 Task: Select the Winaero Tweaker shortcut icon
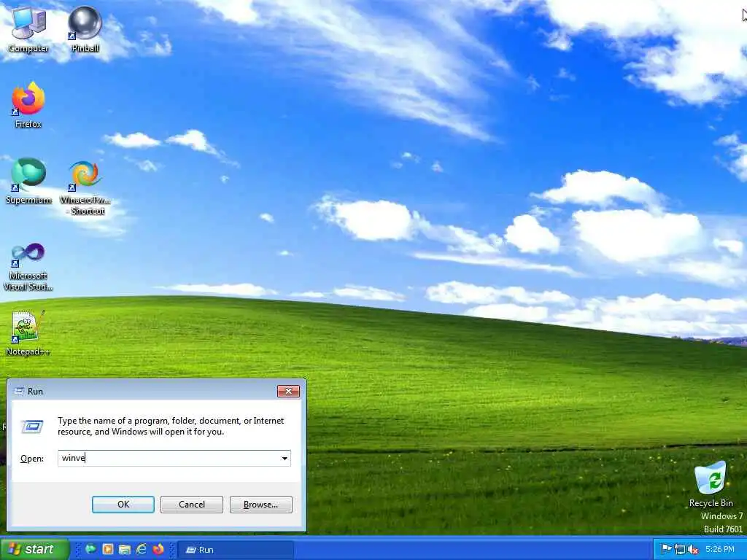coord(85,187)
